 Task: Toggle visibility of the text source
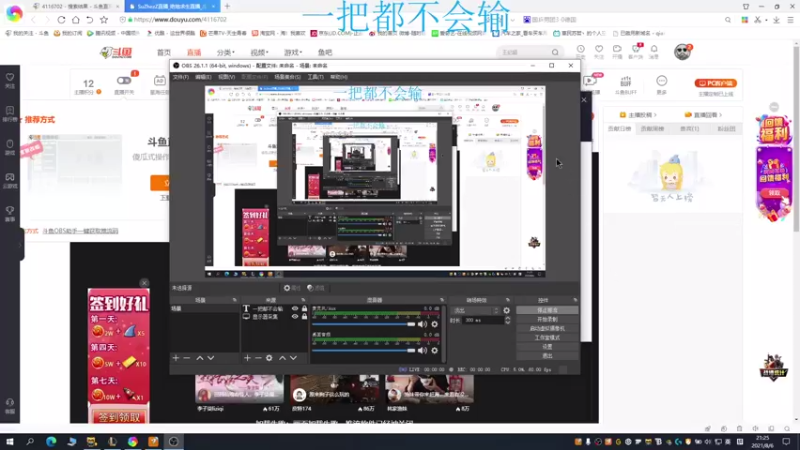295,309
